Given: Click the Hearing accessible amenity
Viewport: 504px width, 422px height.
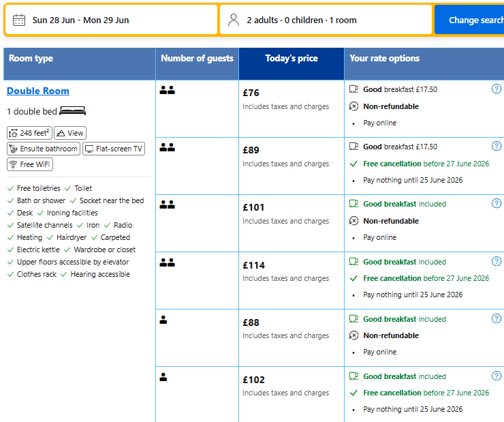Looking at the screenshot, I should (x=100, y=274).
